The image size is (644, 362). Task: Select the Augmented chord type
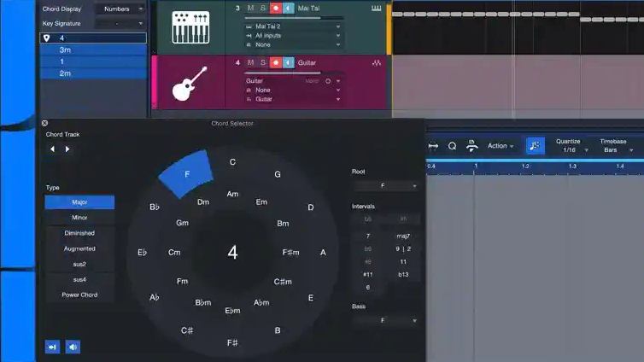79,248
